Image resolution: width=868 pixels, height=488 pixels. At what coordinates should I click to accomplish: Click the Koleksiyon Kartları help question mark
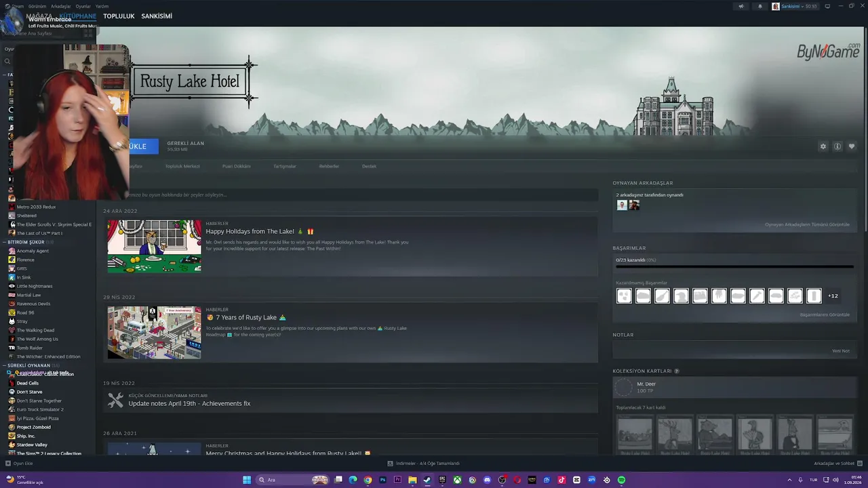677,371
